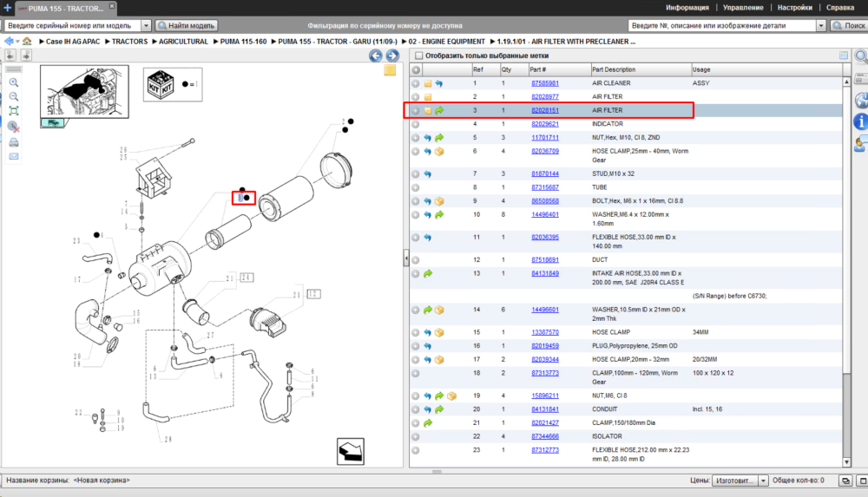Toggle add-all button in parts table header
The width and height of the screenshot is (868, 497).
point(416,69)
